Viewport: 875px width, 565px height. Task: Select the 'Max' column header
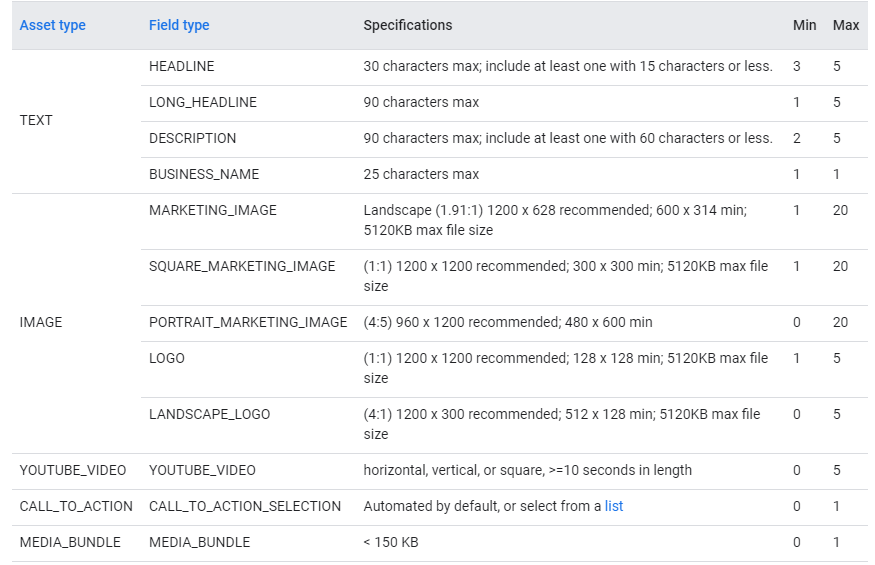click(846, 25)
